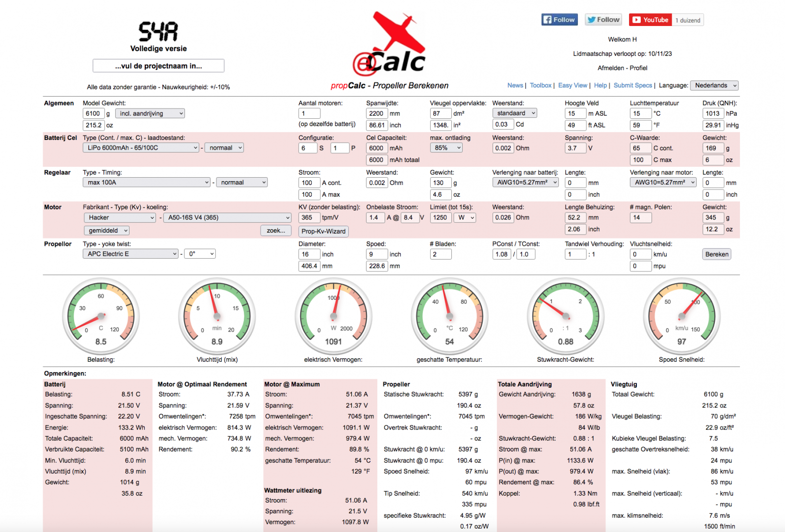Open the YouTube subscribe button

[650, 20]
